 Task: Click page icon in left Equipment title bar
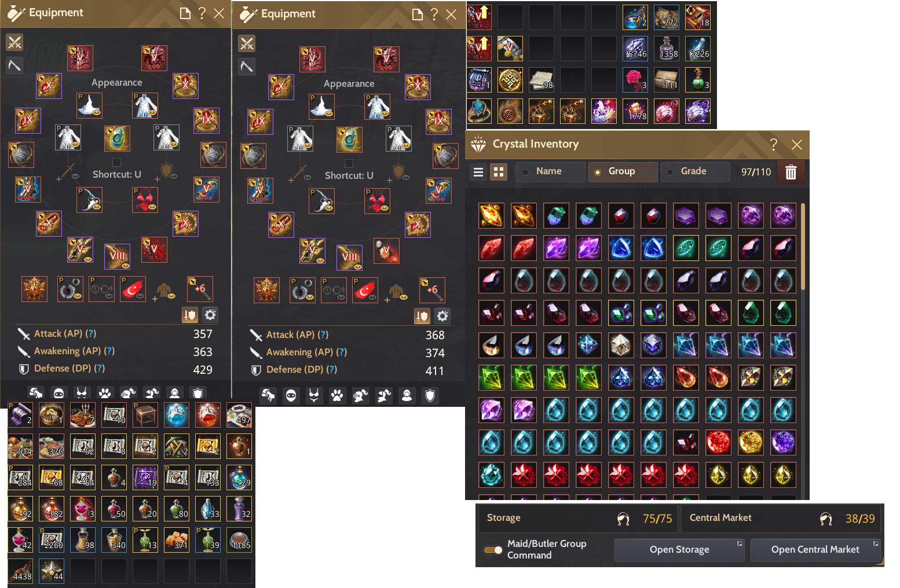(185, 13)
